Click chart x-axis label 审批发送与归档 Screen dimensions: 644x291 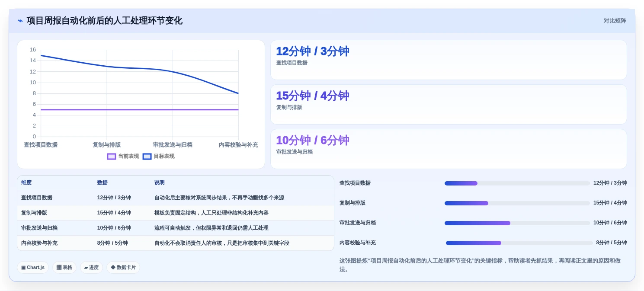(173, 145)
